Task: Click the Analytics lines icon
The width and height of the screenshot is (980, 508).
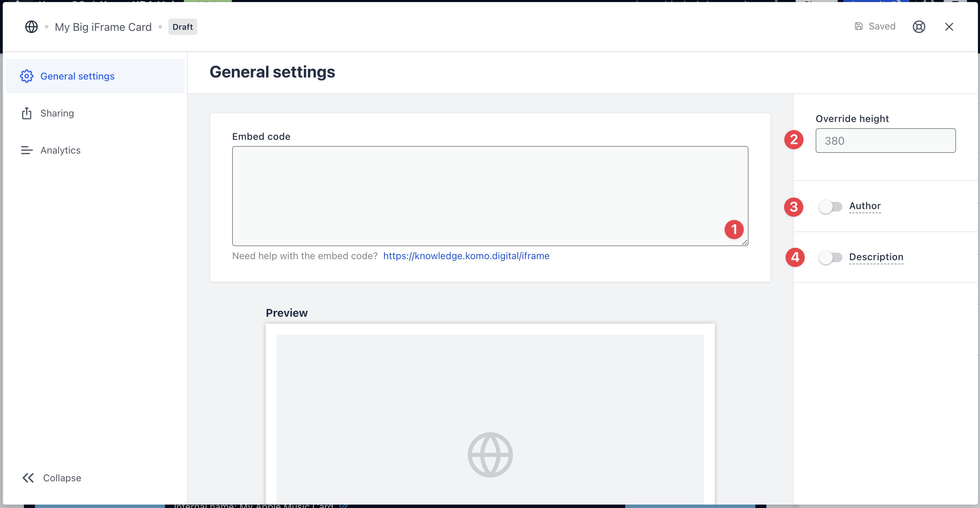Action: point(27,150)
